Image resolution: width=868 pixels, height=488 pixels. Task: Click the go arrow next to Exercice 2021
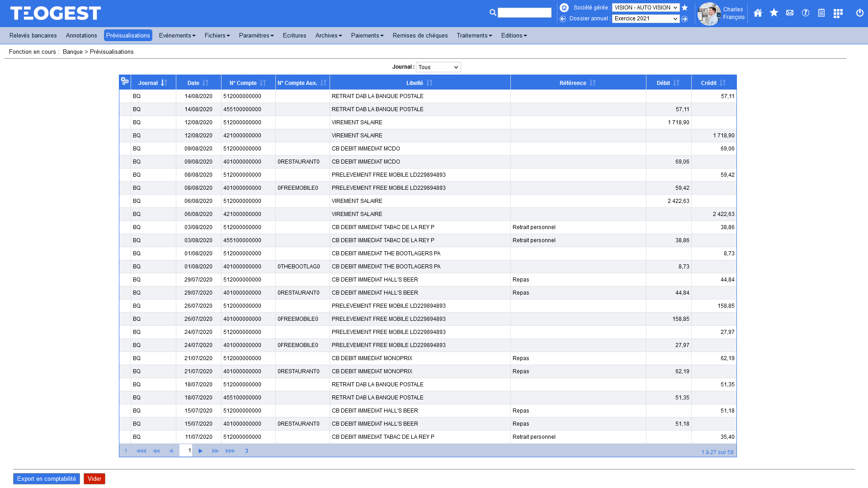tap(685, 19)
